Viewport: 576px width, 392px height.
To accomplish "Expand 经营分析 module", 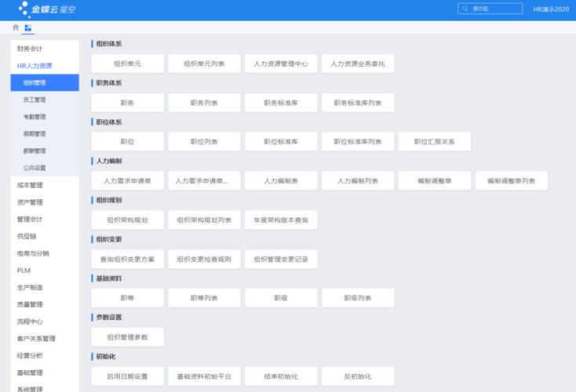I will 45,356.
